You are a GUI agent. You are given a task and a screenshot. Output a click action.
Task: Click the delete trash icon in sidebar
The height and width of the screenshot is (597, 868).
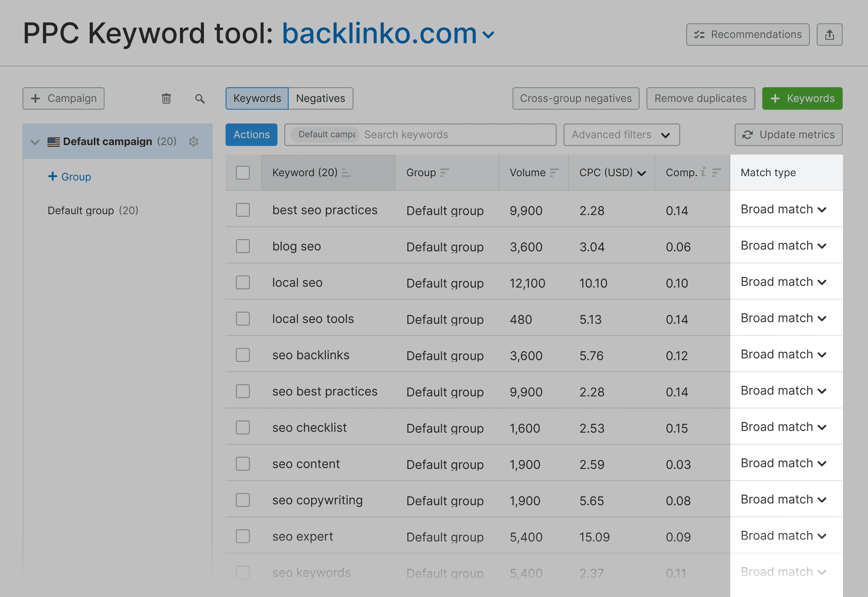pyautogui.click(x=166, y=99)
